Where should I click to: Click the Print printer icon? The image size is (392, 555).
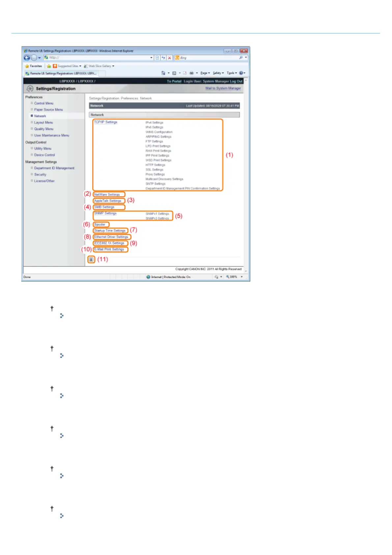pos(191,73)
